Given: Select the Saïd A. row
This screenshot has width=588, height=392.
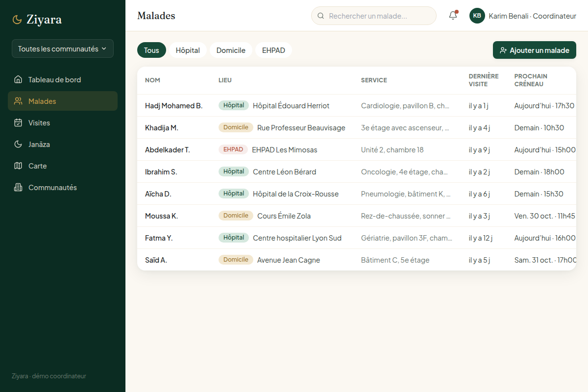Looking at the screenshot, I should (x=357, y=260).
